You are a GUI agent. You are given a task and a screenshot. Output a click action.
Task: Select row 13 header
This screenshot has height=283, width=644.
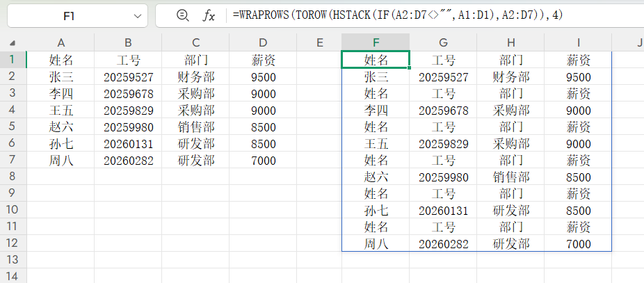[13, 260]
